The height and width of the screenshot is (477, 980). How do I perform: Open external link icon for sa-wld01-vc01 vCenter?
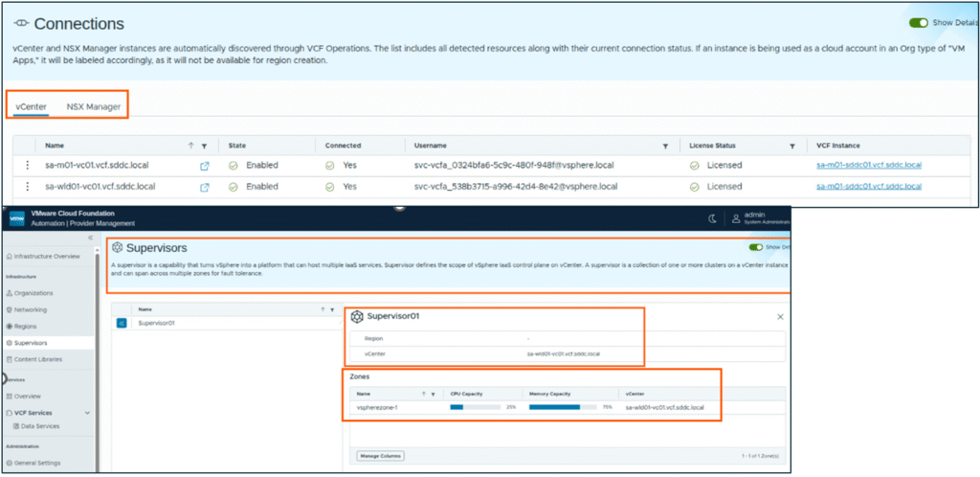pos(204,187)
